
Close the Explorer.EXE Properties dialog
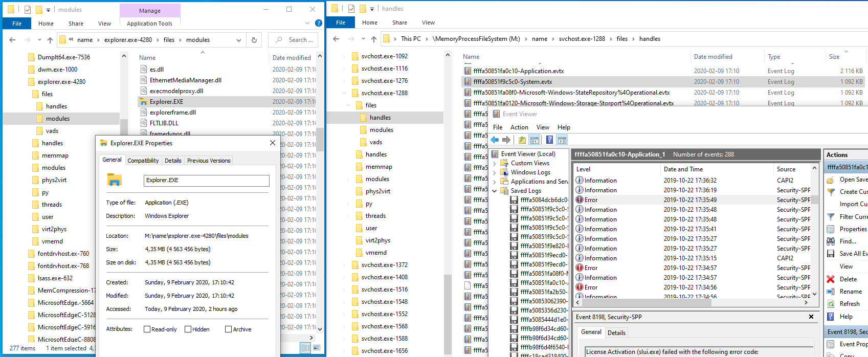[x=273, y=143]
